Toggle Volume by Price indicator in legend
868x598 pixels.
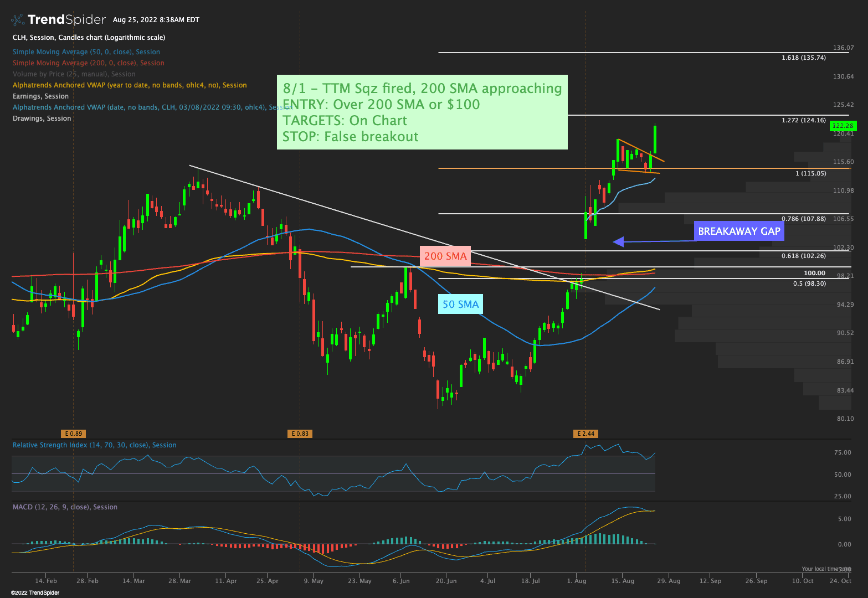74,74
